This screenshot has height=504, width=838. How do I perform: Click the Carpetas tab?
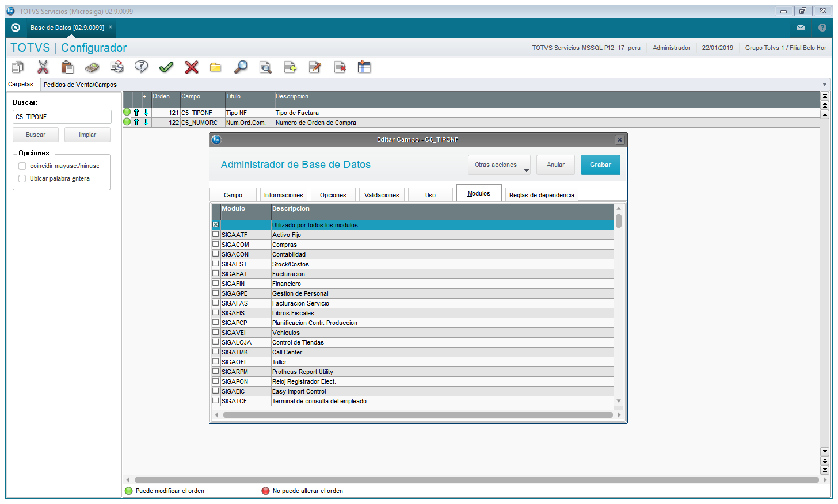point(21,84)
